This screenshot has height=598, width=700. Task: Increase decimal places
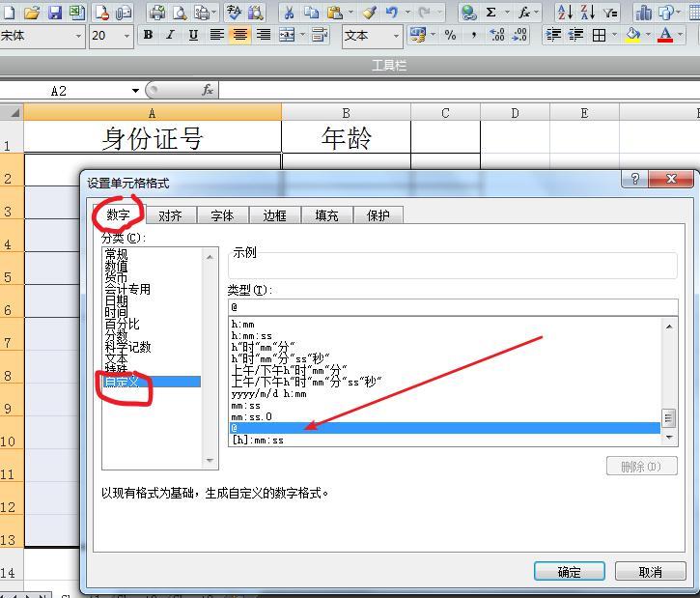point(497,35)
